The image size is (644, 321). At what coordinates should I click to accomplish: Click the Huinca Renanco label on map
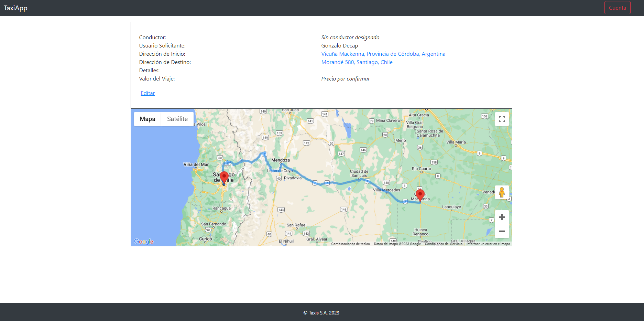pyautogui.click(x=421, y=232)
